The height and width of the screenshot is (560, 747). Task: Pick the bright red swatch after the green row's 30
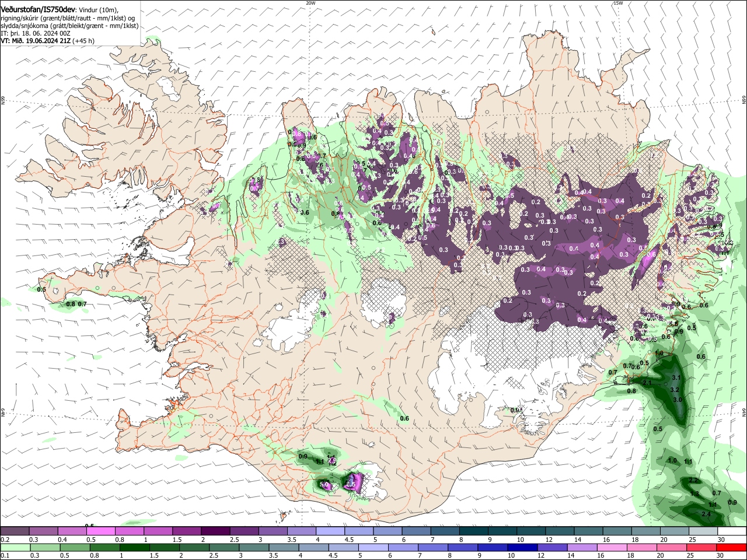point(732,547)
